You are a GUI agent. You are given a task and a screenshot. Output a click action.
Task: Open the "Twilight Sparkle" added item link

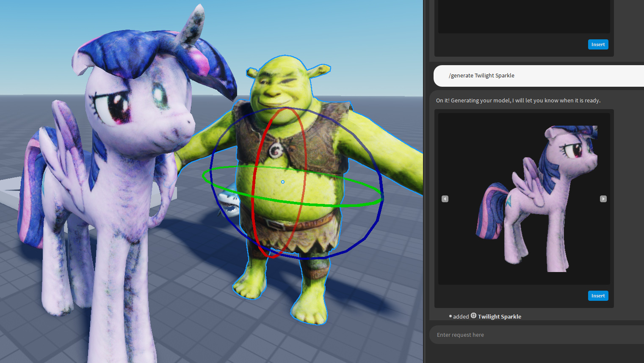(x=500, y=316)
